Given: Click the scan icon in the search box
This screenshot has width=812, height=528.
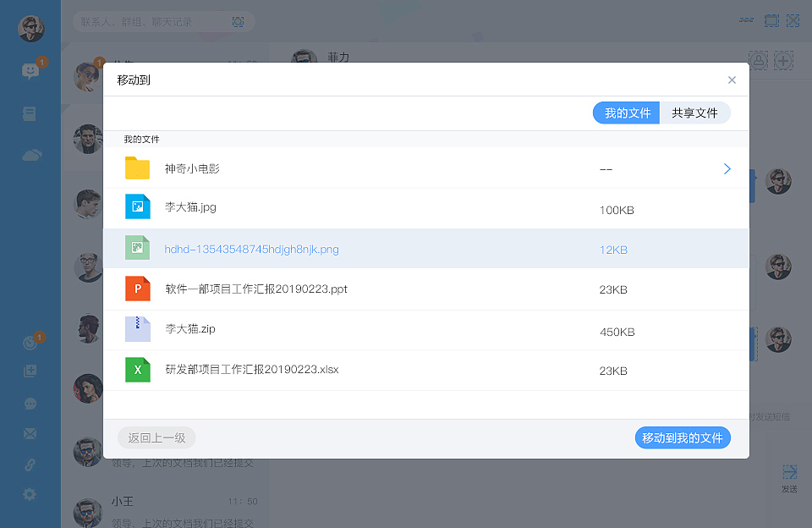Looking at the screenshot, I should [238, 22].
